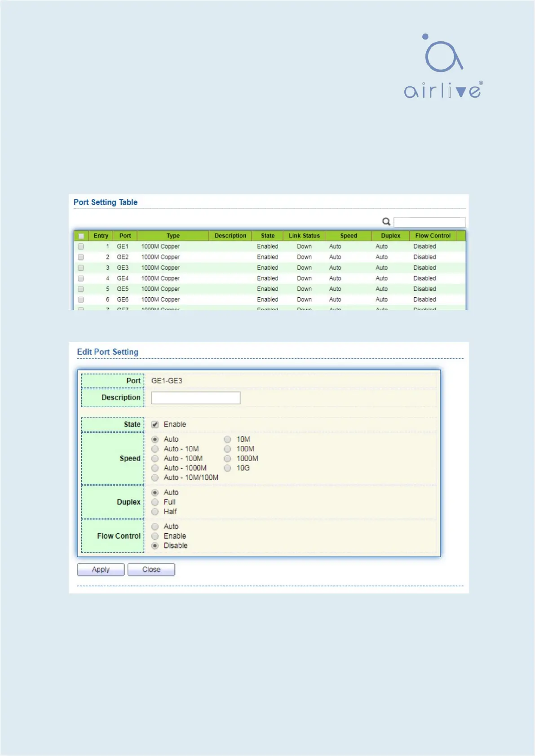Viewport: 535px width, 756px height.
Task: Select 100M fixed speed option
Action: click(228, 449)
